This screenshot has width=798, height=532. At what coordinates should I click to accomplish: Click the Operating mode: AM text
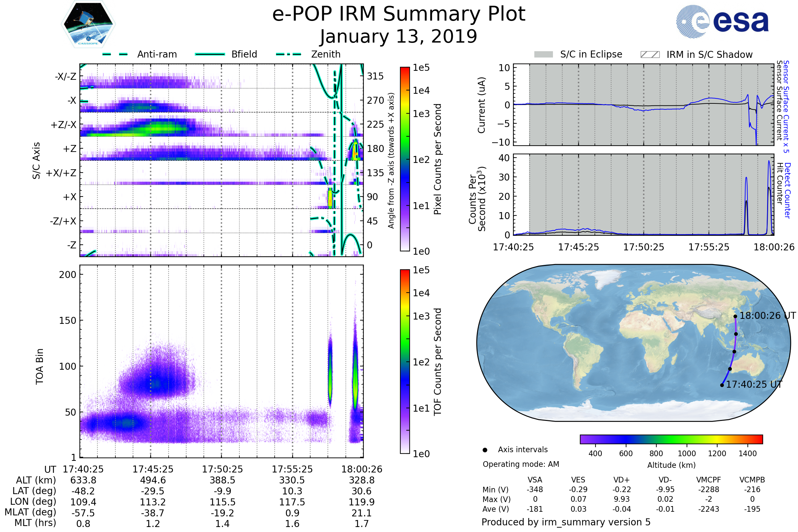521,464
